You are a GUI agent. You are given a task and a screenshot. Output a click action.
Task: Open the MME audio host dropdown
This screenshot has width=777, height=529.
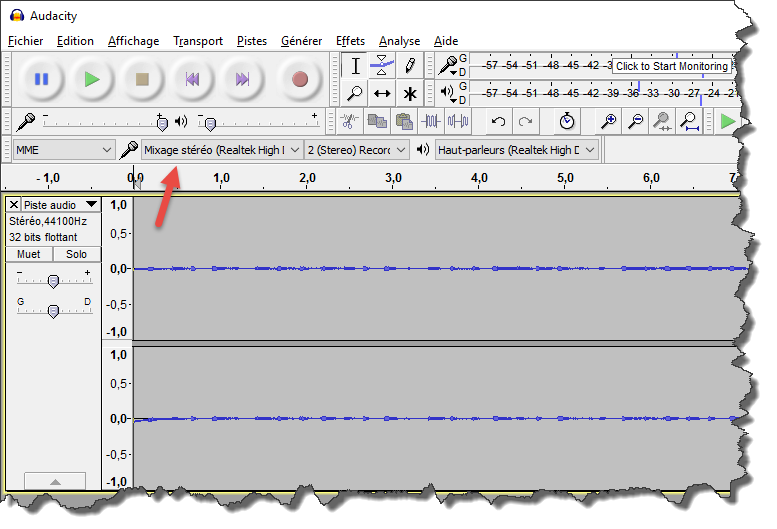click(x=64, y=150)
